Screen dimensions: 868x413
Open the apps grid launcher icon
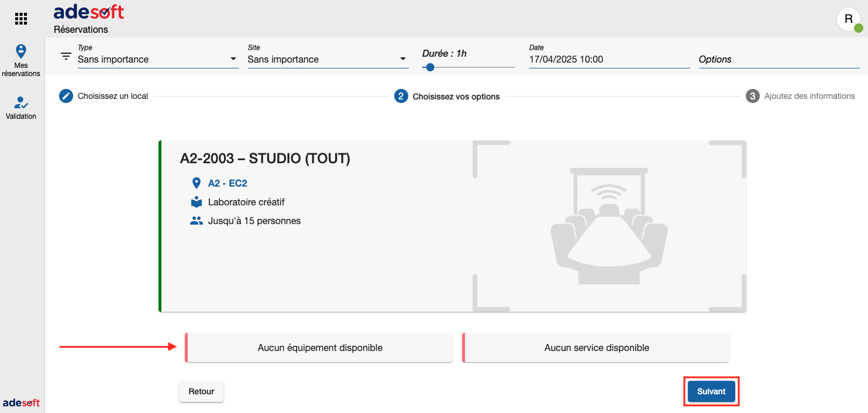coord(21,19)
